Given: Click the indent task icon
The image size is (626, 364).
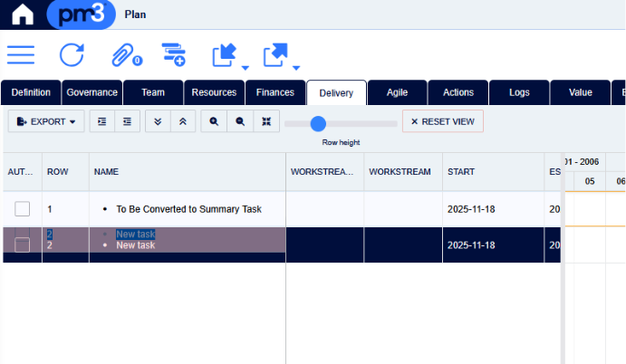Looking at the screenshot, I should click(x=101, y=121).
